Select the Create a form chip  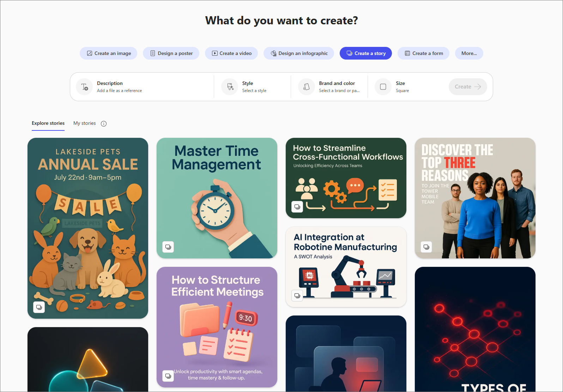tap(423, 53)
